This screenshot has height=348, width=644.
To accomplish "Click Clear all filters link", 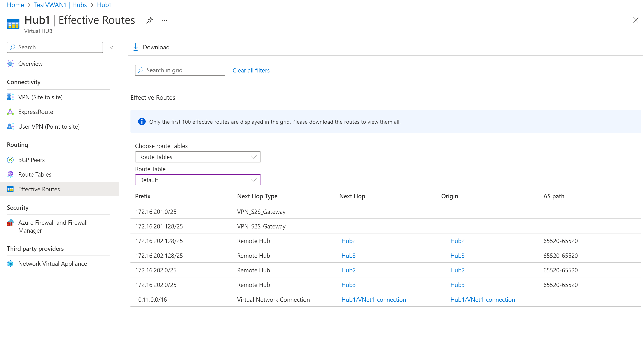I will tap(251, 70).
